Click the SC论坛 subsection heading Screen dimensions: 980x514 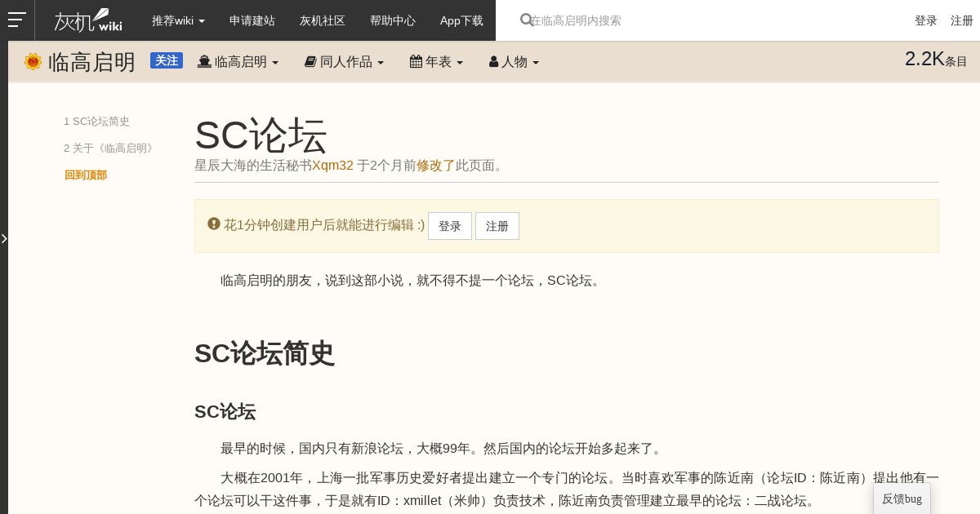[225, 411]
